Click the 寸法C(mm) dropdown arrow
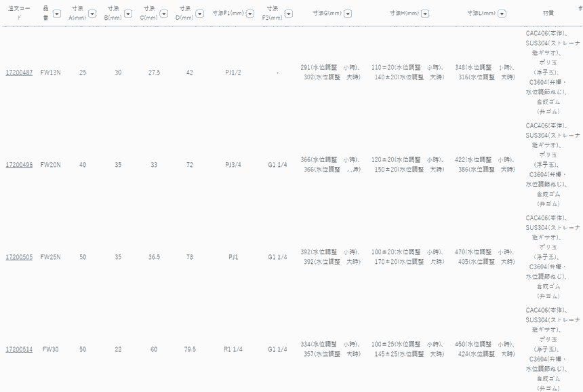This screenshot has height=392, width=583. coord(163,14)
